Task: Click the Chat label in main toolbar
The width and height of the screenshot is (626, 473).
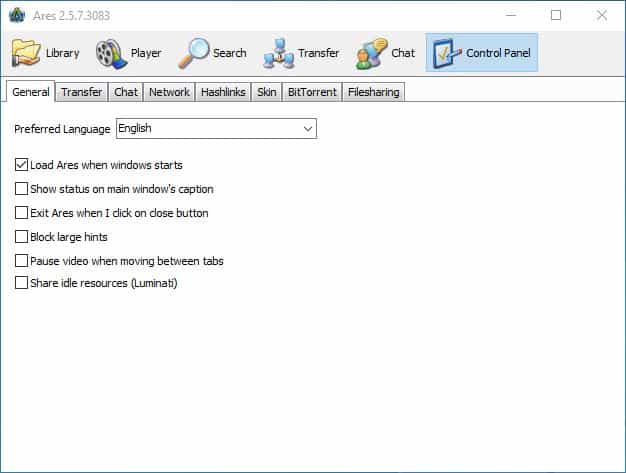Action: (403, 53)
